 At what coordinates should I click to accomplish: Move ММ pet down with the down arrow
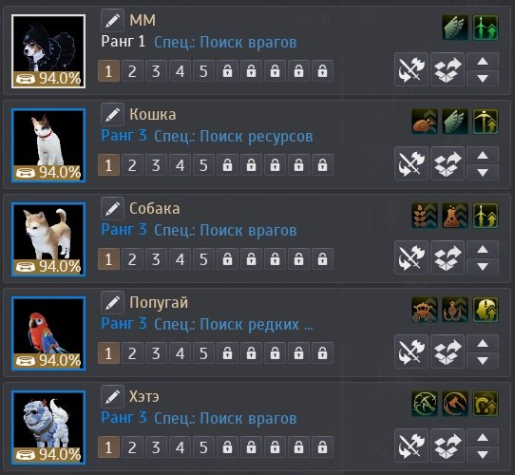483,79
